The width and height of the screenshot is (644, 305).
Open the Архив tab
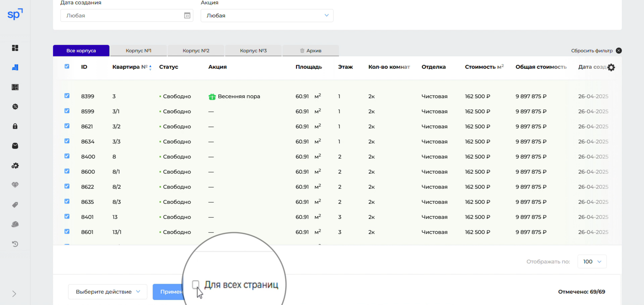(310, 51)
